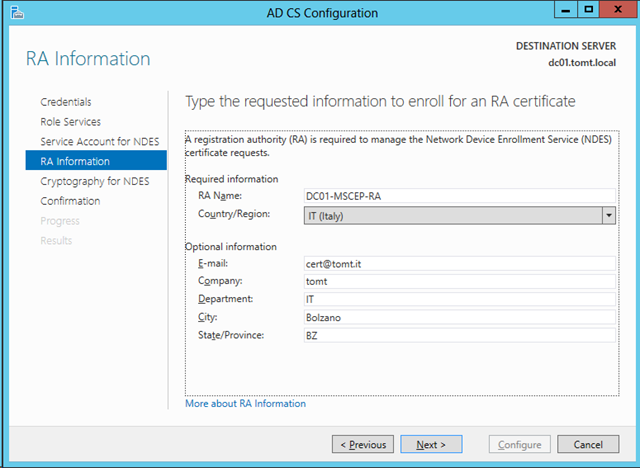Click the AD CS Configuration title bar icon
Viewport: 640px width, 468px height.
click(17, 13)
